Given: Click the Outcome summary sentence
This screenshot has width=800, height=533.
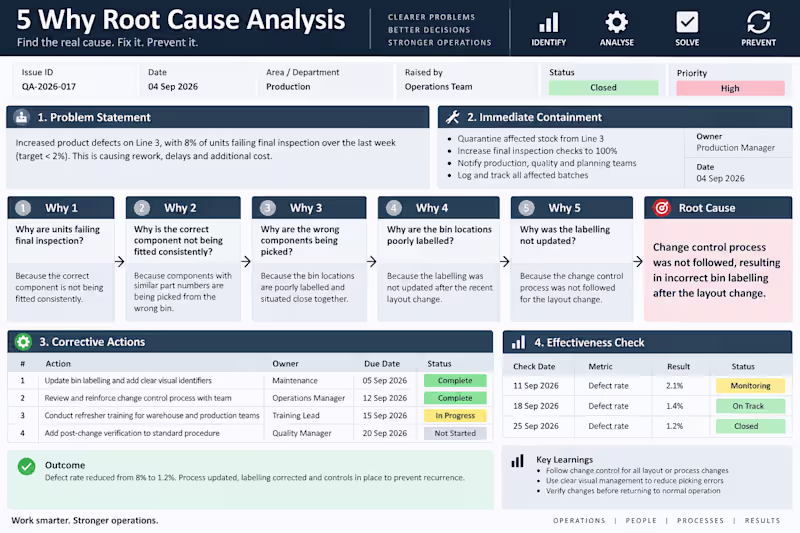Looking at the screenshot, I should pos(255,478).
